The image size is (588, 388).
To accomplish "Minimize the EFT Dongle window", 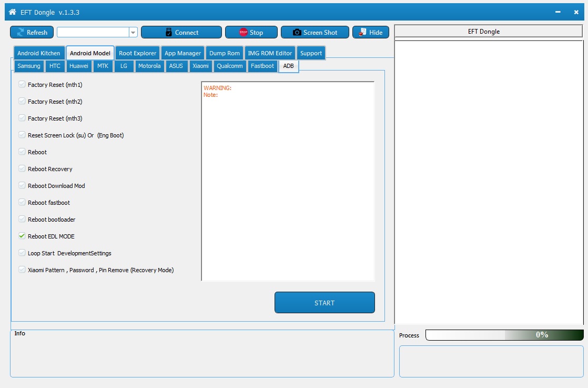I will (x=557, y=12).
